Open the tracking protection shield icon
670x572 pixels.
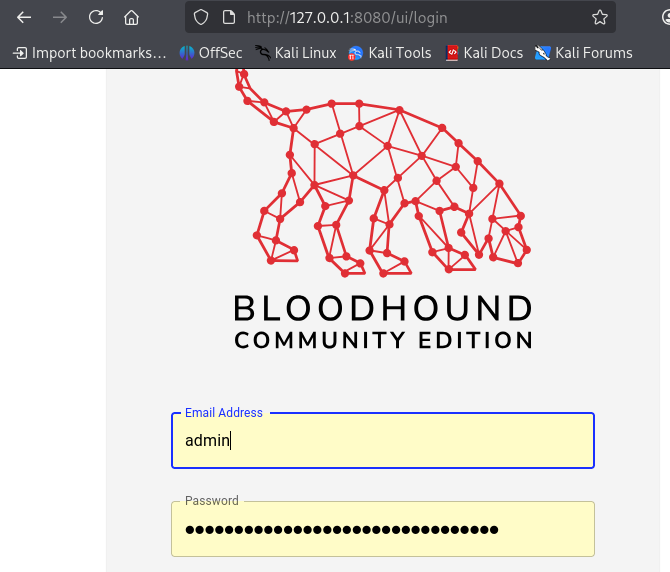[201, 18]
